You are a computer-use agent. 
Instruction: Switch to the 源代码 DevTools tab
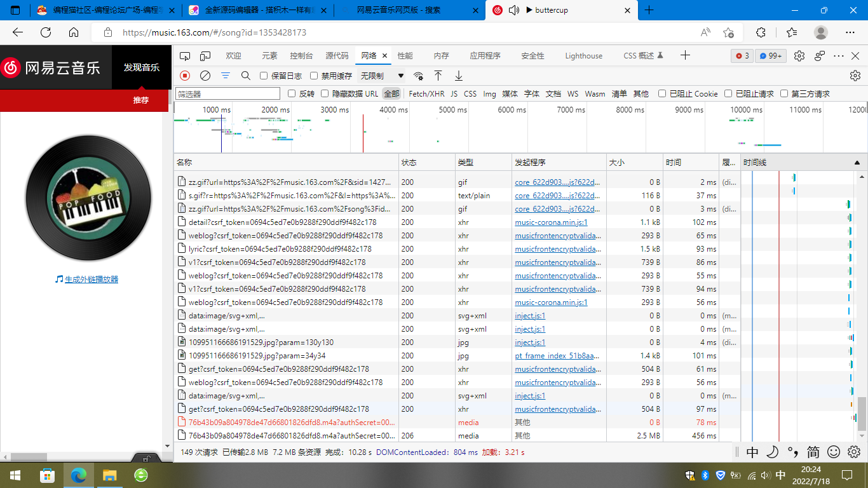tap(337, 56)
